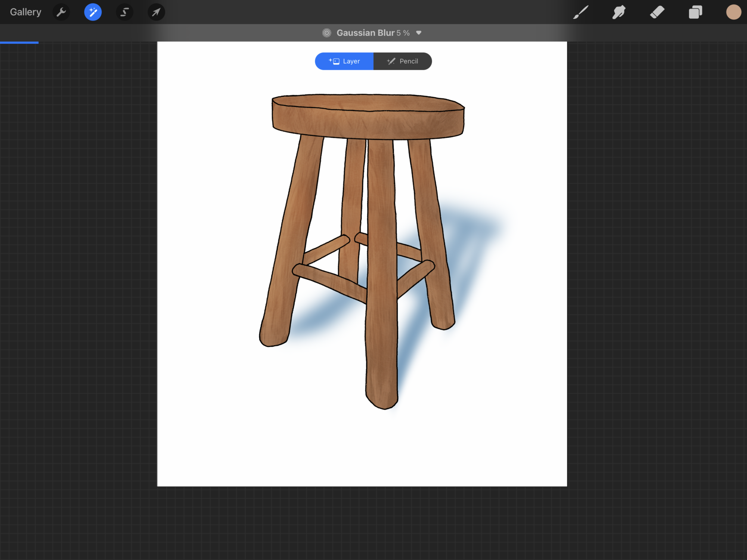Click the Gaussian Blur concentric circles icon

coord(327,33)
